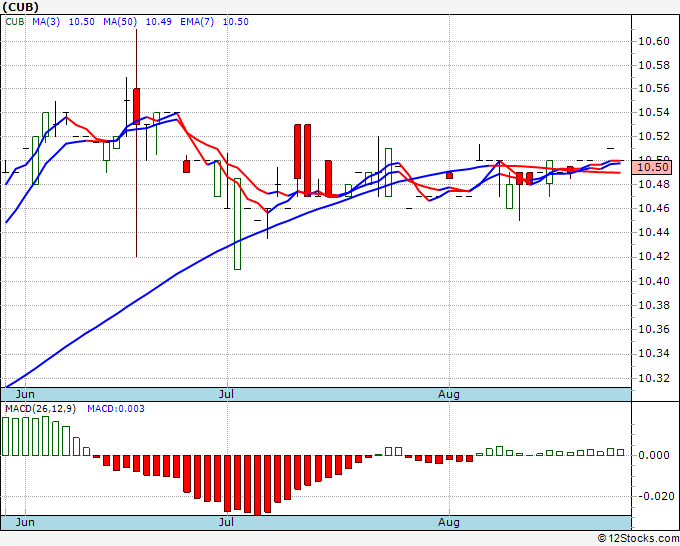This screenshot has width=680, height=546.
Task: Click Aug on the price chart time axis
Action: (449, 394)
